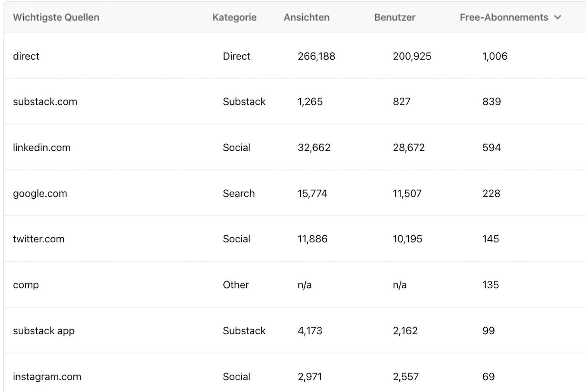The image size is (586, 392).
Task: Select the instagram.com source entry
Action: (47, 377)
